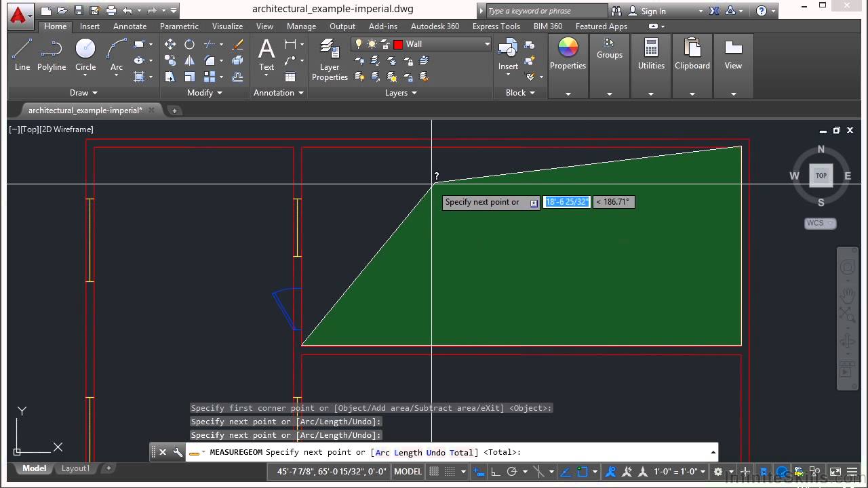This screenshot has width=868, height=488.
Task: Toggle ortho mode in status bar
Action: pos(496,472)
